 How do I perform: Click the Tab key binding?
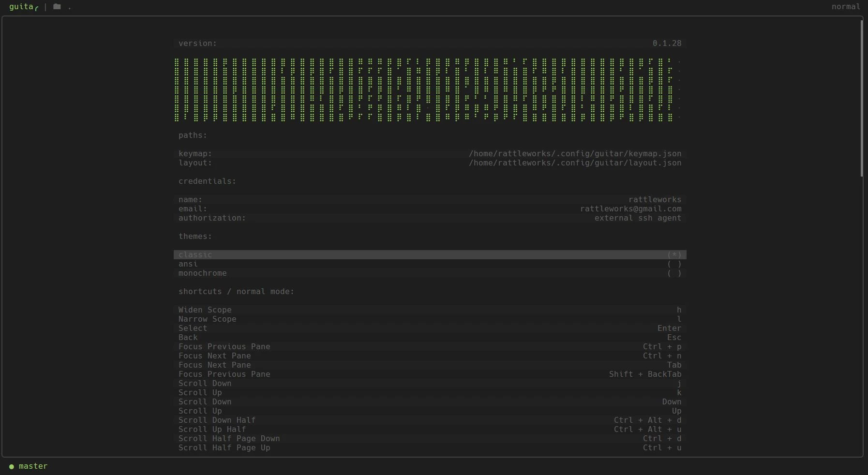tap(674, 365)
